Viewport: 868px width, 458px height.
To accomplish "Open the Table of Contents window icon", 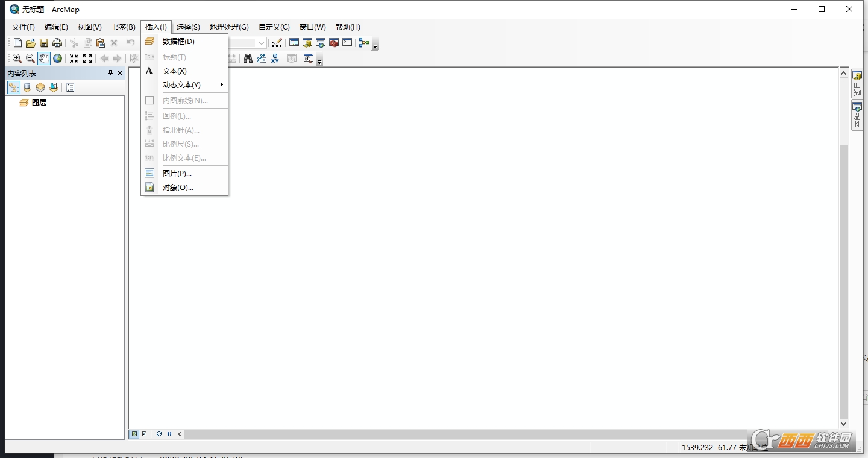I will click(294, 43).
